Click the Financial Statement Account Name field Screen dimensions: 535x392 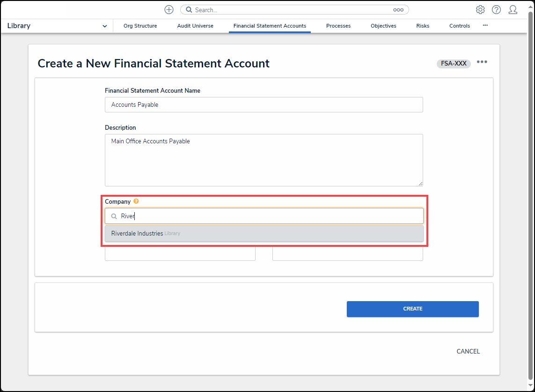point(264,105)
